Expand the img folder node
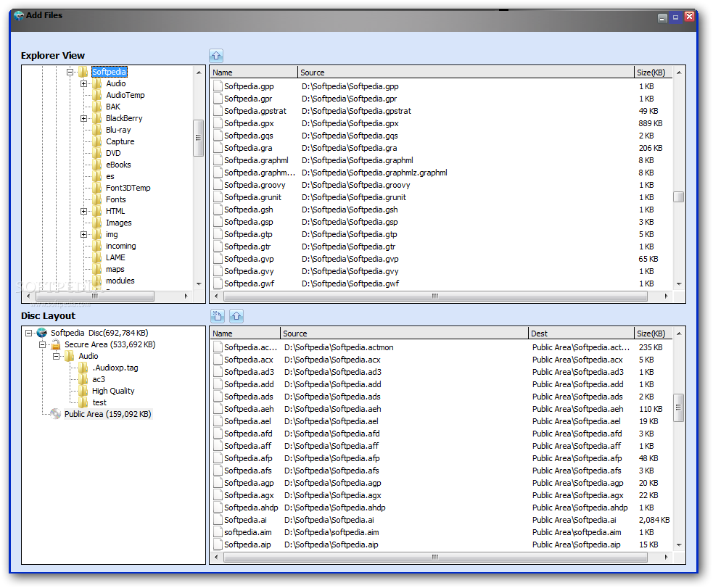Screen dimensions: 713x588 click(83, 234)
